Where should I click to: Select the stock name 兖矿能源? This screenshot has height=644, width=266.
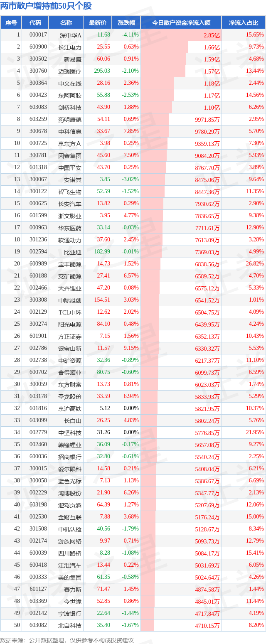point(70,276)
